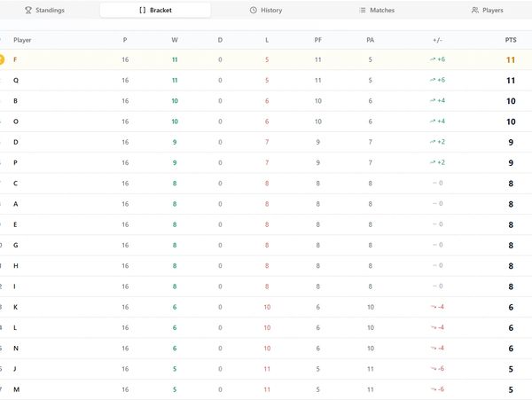Switch to the History tab
The width and height of the screenshot is (532, 400).
point(266,11)
